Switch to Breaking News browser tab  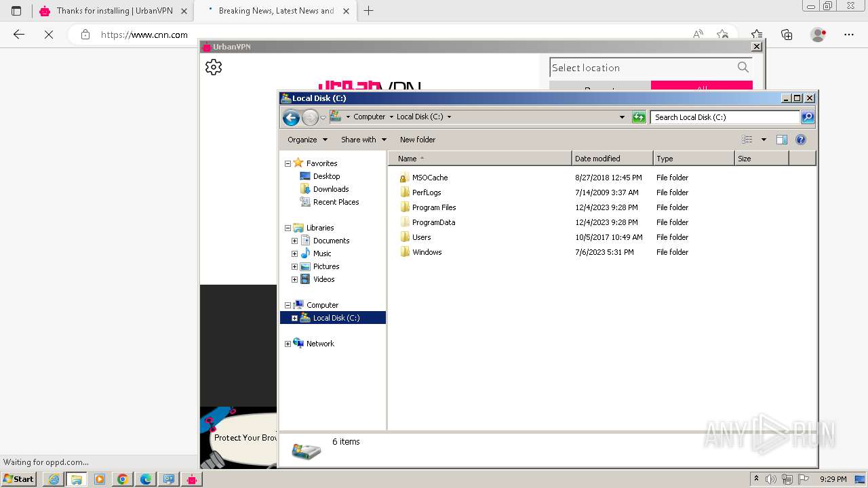[276, 11]
